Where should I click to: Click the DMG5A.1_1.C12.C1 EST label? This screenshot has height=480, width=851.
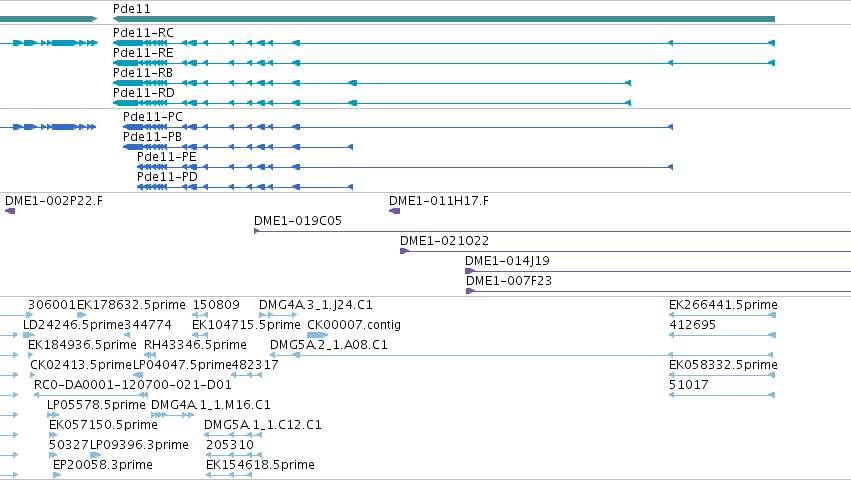pos(263,426)
